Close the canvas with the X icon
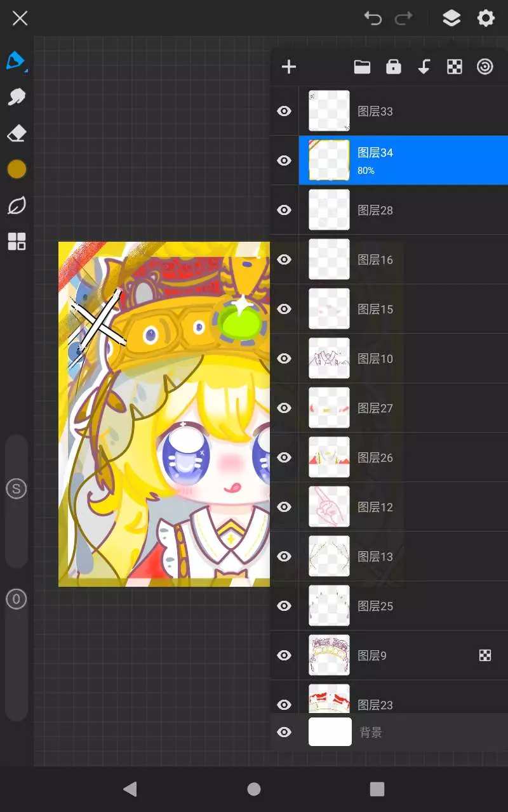Image resolution: width=508 pixels, height=812 pixels. click(x=20, y=18)
